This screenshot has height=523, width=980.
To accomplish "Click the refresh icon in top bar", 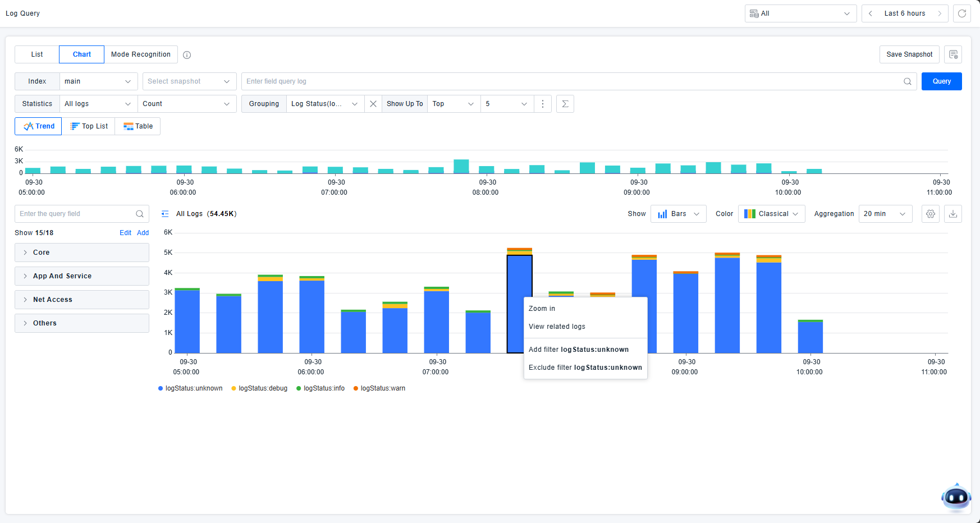I will pos(961,13).
